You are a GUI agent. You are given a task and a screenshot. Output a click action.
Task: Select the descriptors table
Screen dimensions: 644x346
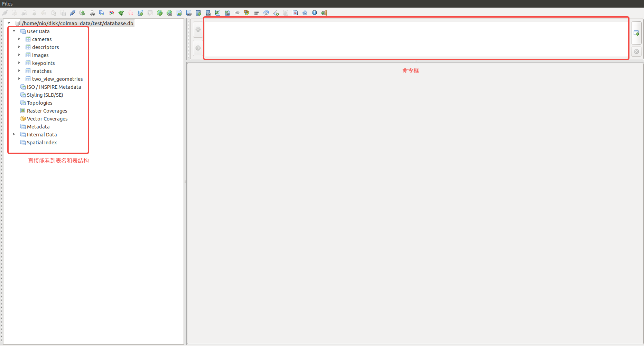pos(45,47)
